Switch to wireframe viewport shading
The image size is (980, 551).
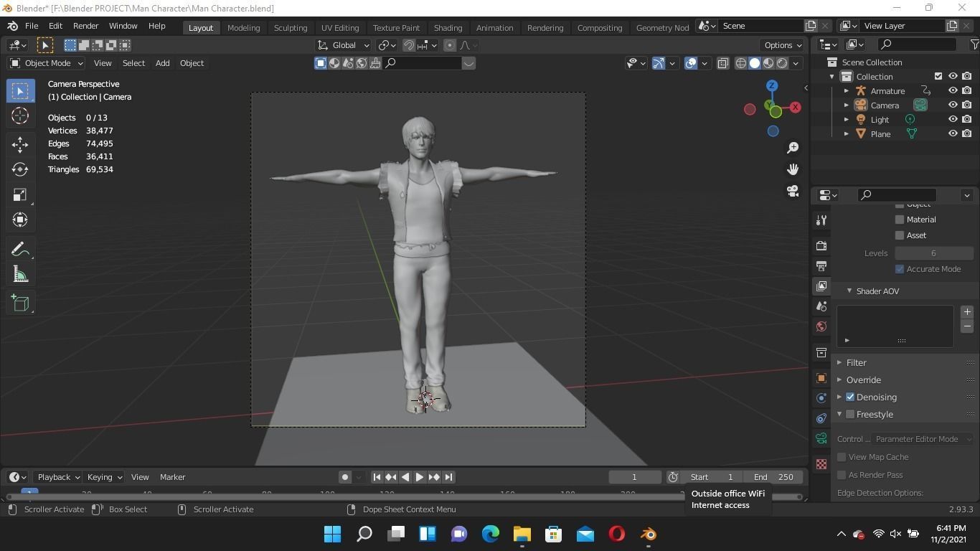click(741, 63)
